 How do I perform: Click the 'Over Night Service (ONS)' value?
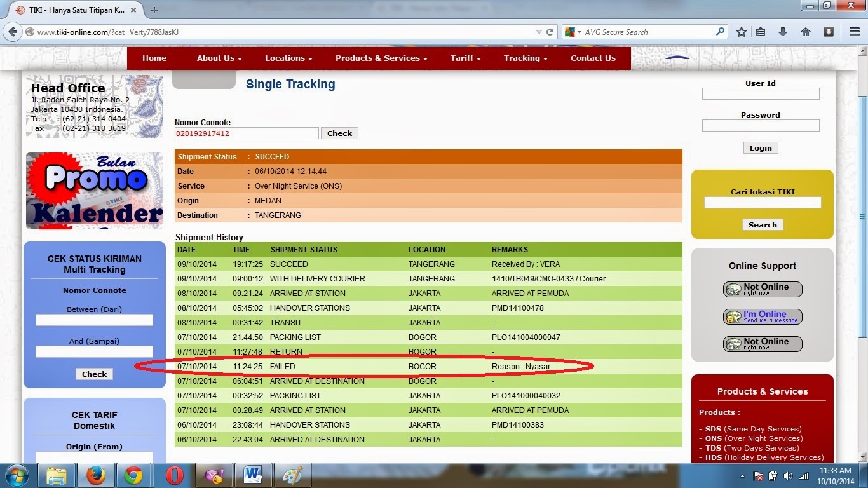(298, 186)
